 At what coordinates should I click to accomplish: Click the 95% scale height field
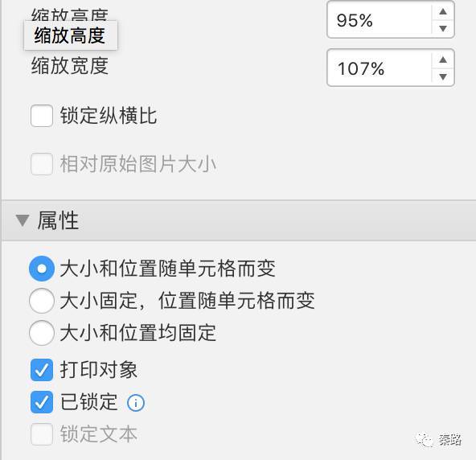coord(380,20)
